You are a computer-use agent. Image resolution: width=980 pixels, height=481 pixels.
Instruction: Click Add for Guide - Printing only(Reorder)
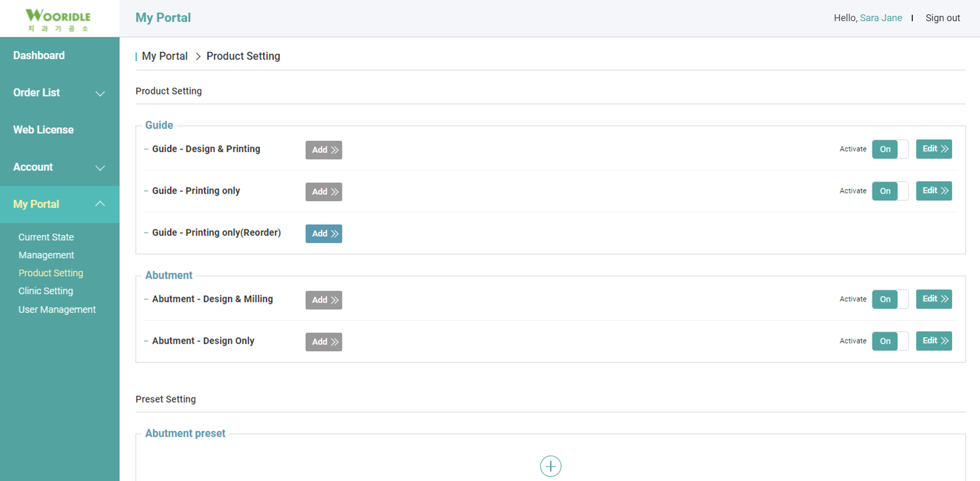323,234
